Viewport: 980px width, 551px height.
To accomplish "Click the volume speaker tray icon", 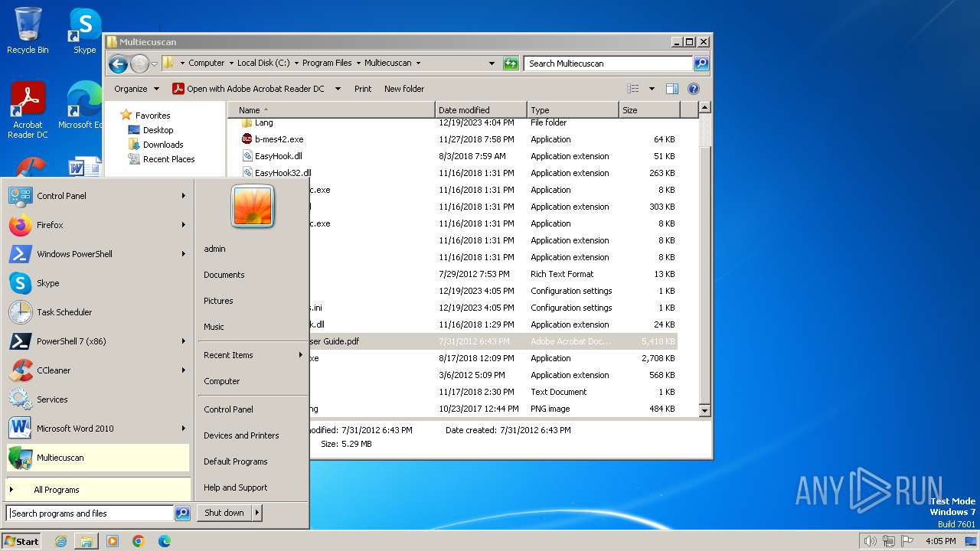I will (870, 541).
